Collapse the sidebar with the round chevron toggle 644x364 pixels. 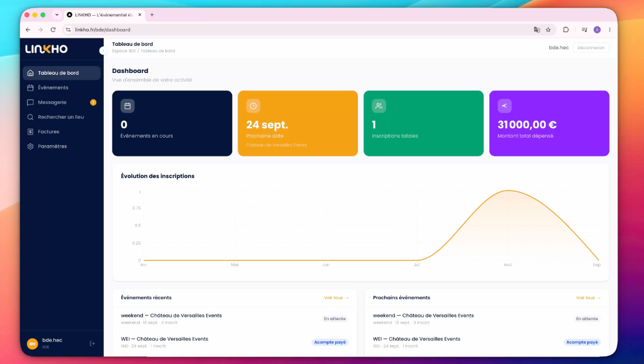pyautogui.click(x=103, y=50)
